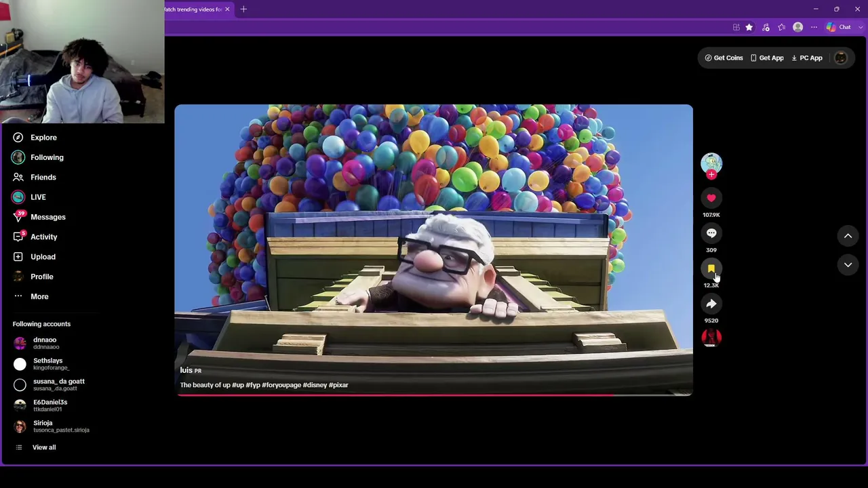Screen dimensions: 868x488
Task: Click the #foryoupage hashtag
Action: click(281, 385)
